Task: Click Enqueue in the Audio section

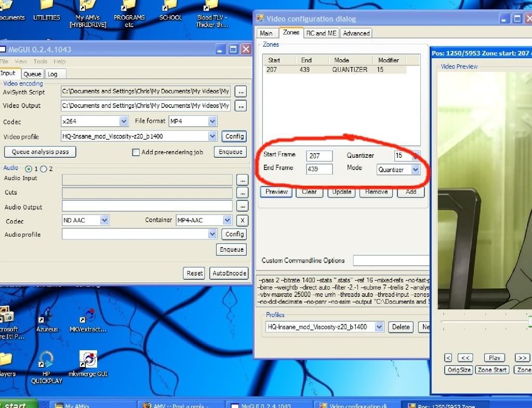Action: tap(231, 249)
